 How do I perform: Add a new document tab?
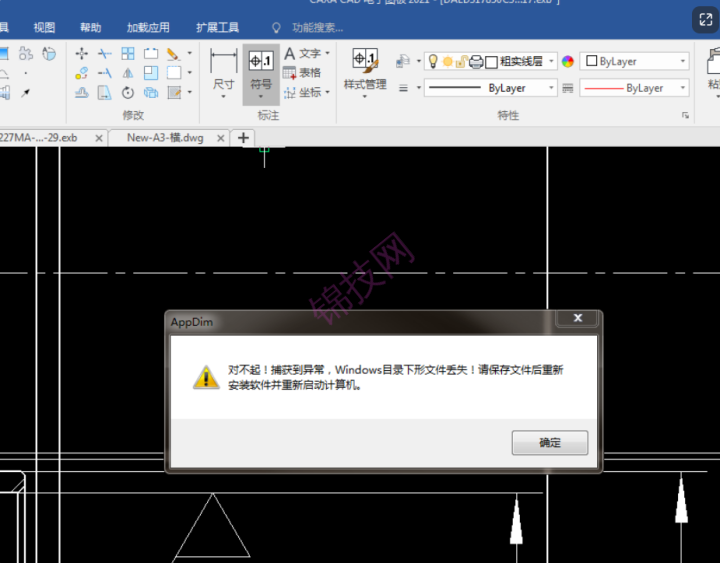243,138
